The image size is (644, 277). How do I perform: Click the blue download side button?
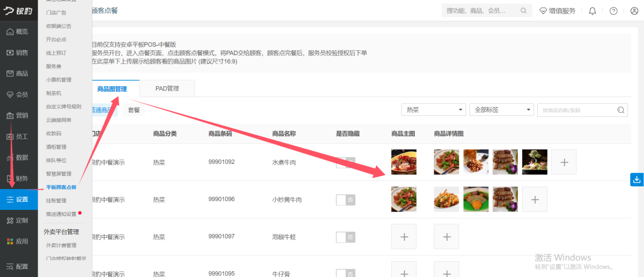(637, 179)
